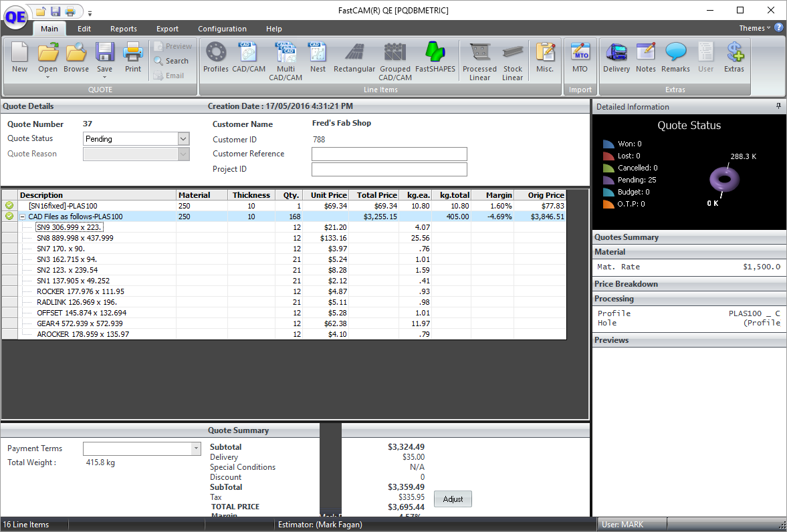Click the QE application logo button
The image size is (787, 532).
[x=15, y=17]
